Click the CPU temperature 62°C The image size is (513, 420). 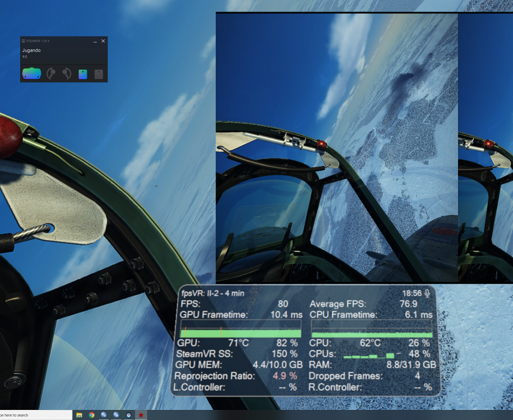pyautogui.click(x=371, y=343)
